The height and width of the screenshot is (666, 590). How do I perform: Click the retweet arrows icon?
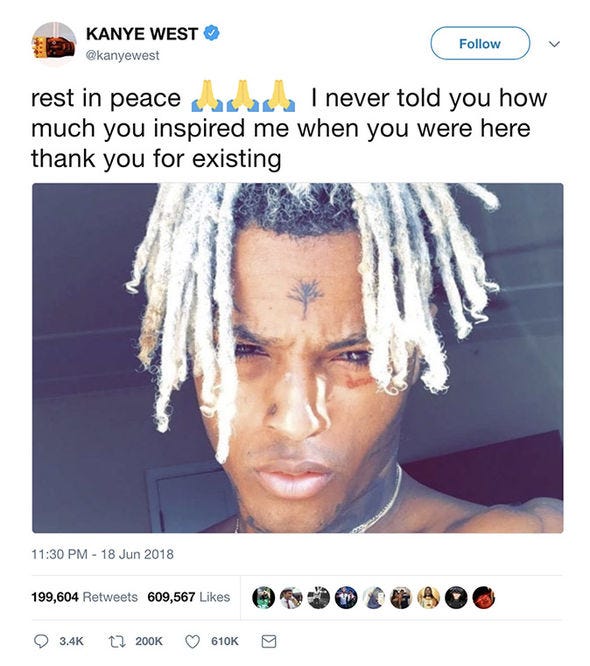[117, 641]
